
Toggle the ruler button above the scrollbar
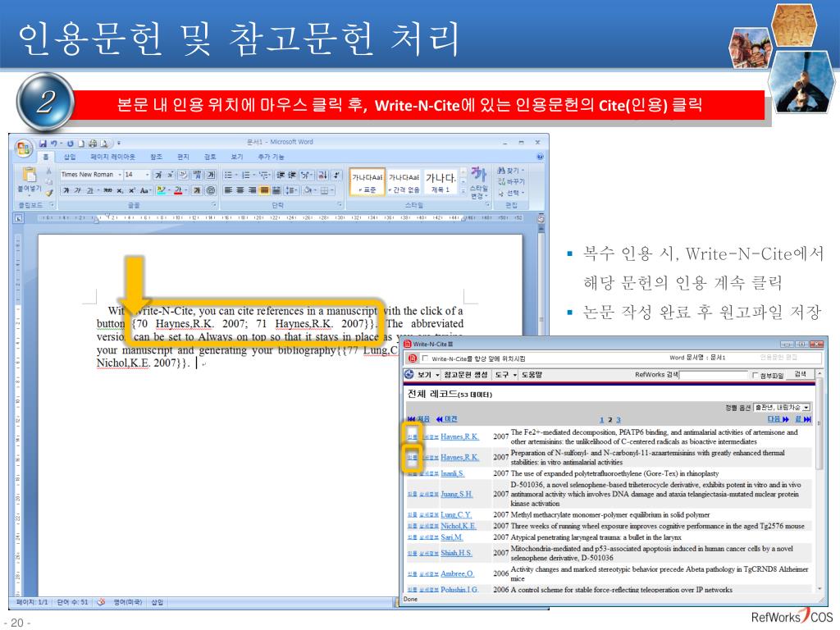[x=541, y=218]
